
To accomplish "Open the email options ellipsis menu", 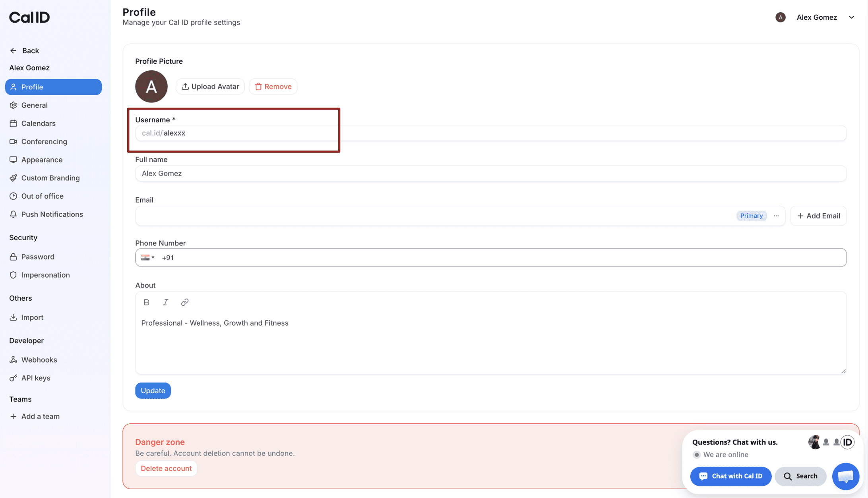I will click(x=776, y=216).
